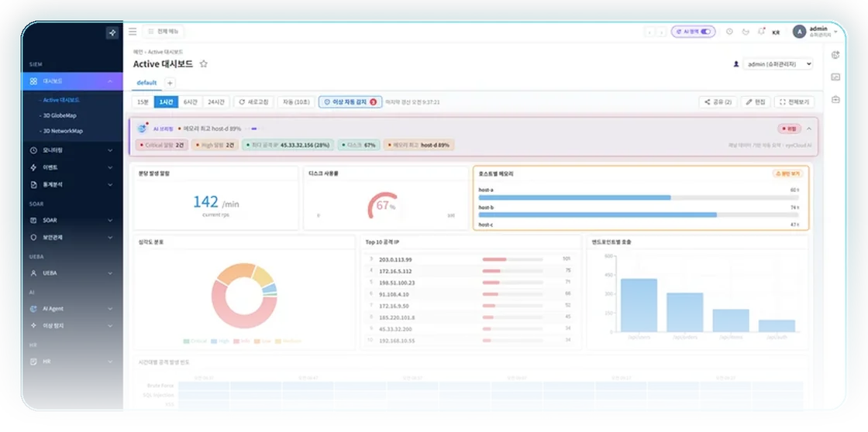Select the 1시간 time range

[x=166, y=101]
